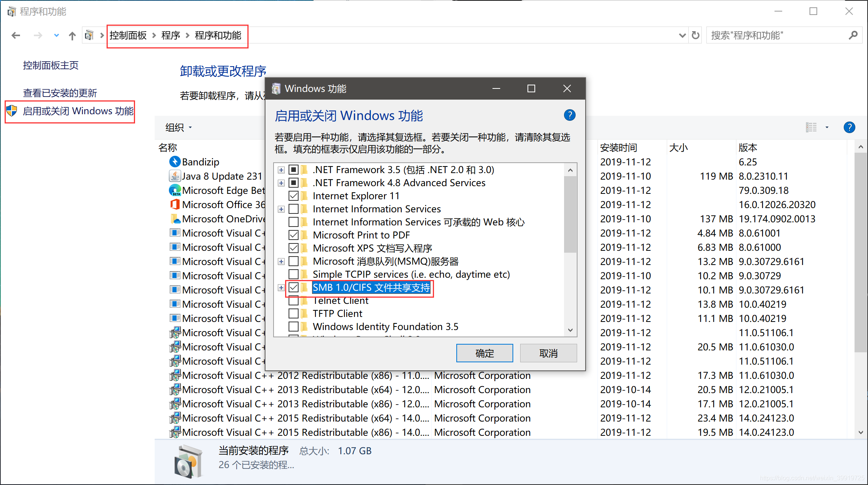
Task: Select the Bandizip program icon
Action: pos(175,162)
